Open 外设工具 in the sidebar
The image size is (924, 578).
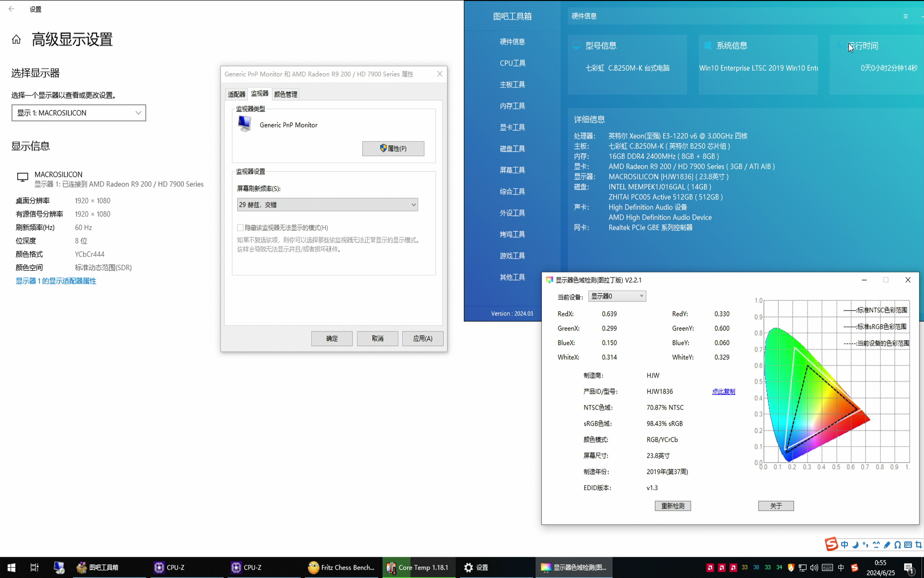click(513, 213)
